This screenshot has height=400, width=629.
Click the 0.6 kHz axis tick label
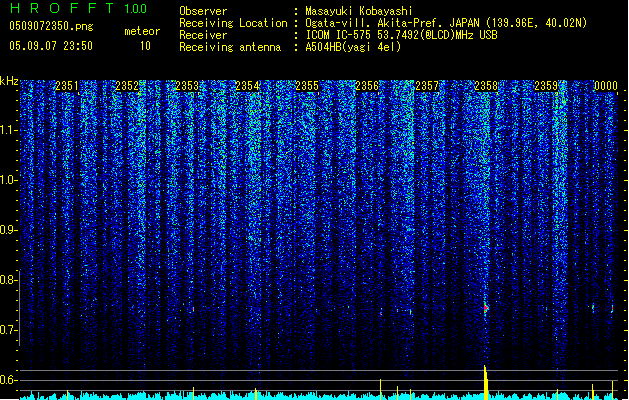point(8,380)
